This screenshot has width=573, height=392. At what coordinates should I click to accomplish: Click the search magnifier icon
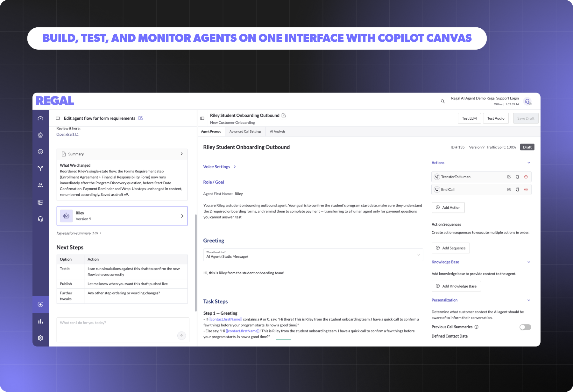click(442, 101)
